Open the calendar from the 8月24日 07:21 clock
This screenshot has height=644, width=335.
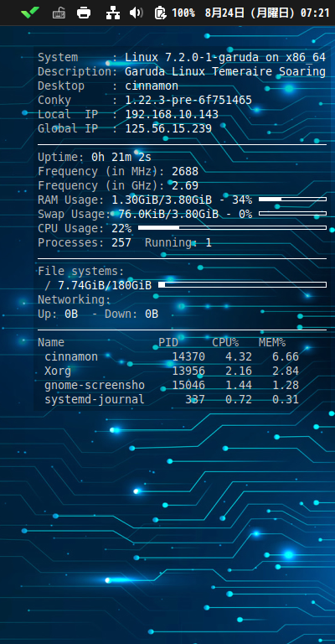[x=267, y=13]
